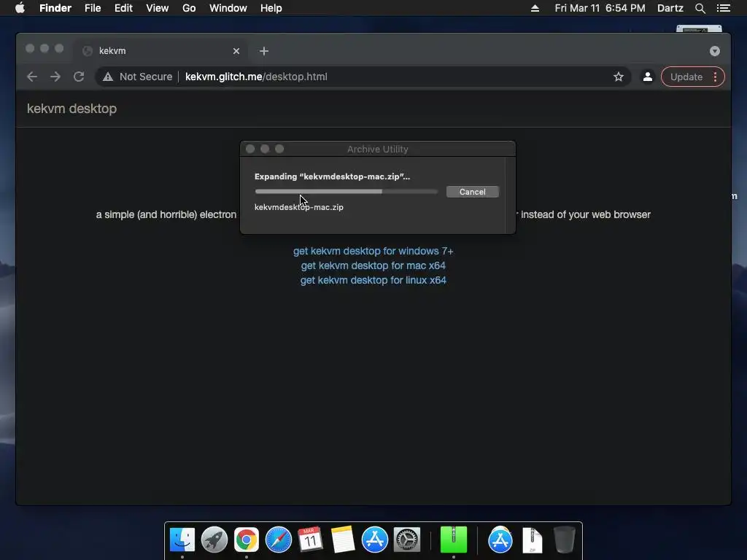
Task: Click kekvmdesktop-mac.zip file name label
Action: (x=298, y=207)
